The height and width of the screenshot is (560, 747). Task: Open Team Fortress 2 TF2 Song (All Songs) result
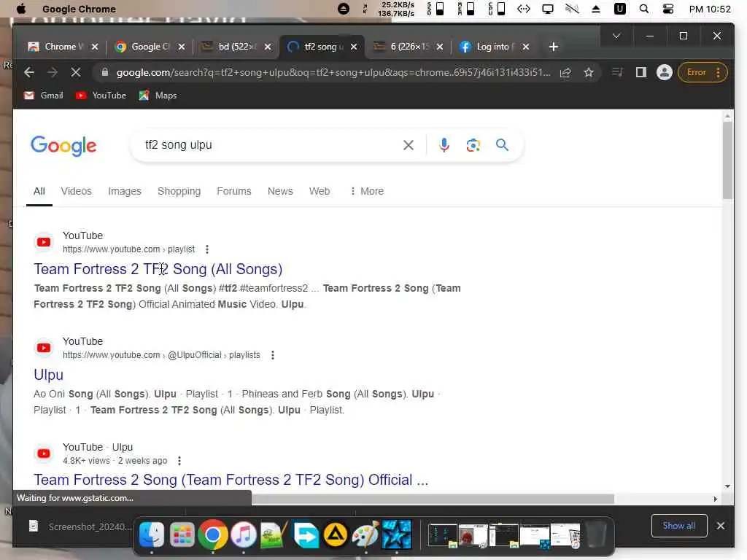coord(158,269)
